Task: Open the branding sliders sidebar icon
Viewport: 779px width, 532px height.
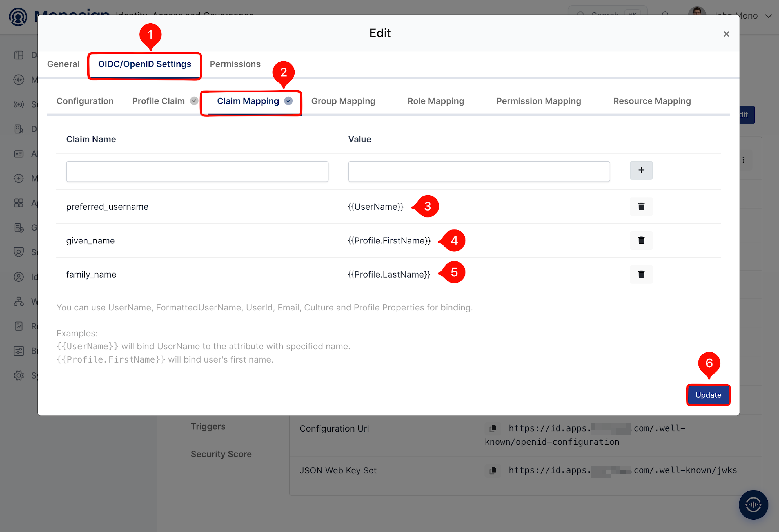Action: pos(19,351)
